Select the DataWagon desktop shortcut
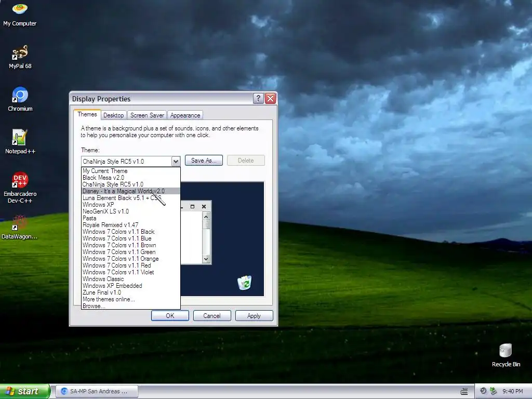 [20, 227]
